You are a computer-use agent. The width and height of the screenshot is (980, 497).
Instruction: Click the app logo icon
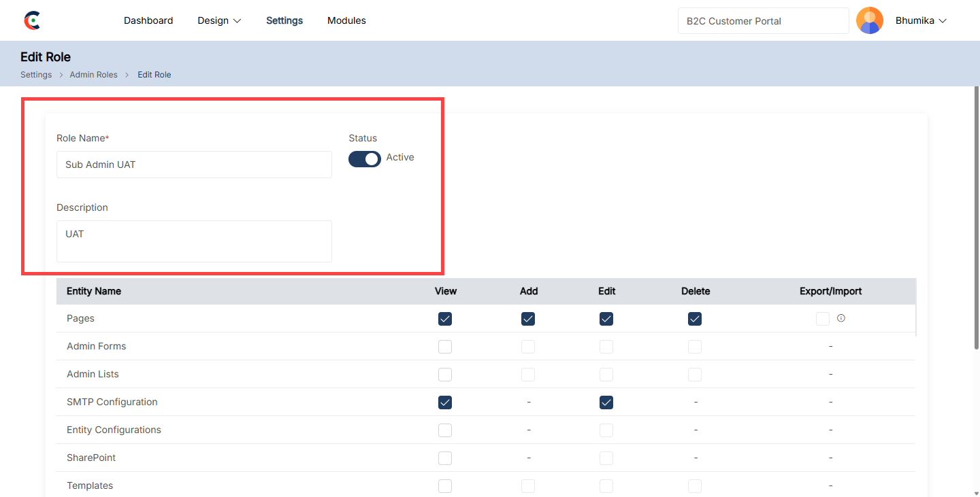32,20
